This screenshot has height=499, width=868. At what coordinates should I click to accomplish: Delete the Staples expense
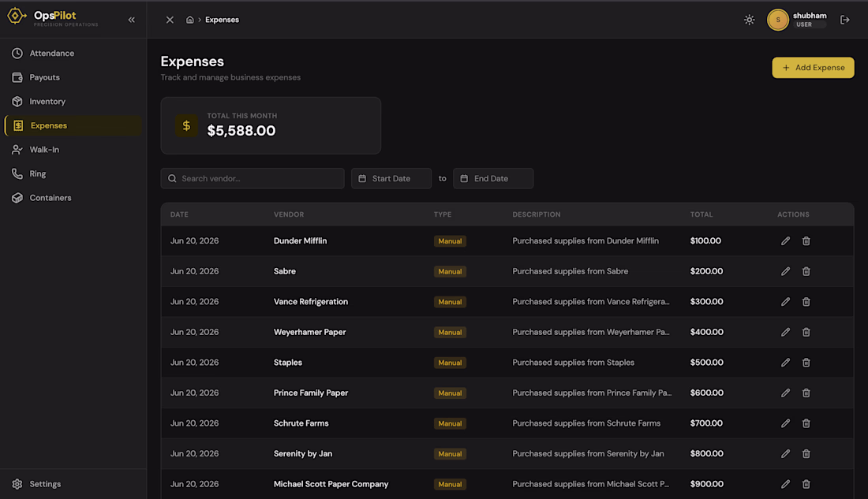pos(806,363)
